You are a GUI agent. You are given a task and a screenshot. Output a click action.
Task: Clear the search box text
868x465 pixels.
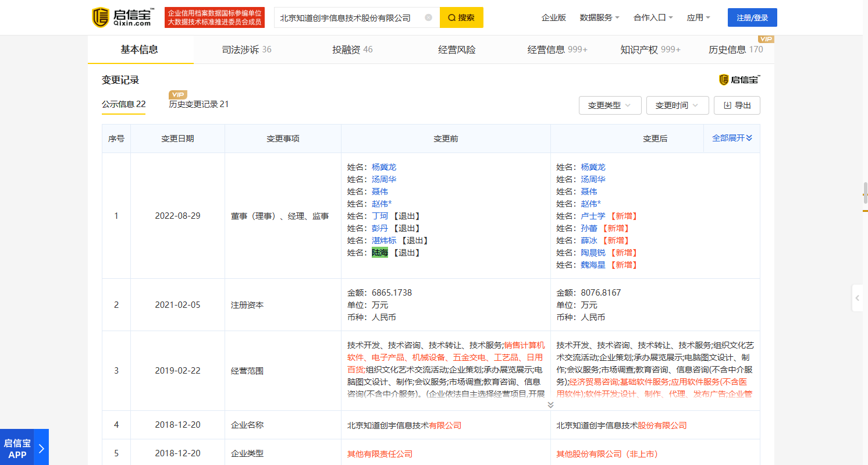[428, 17]
